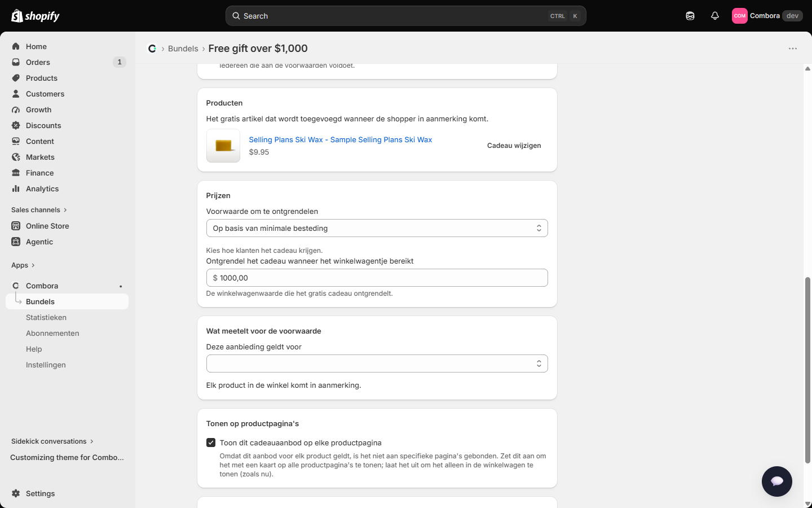Open Customizing theme for Combo... conversation
The height and width of the screenshot is (508, 812).
coord(67,457)
